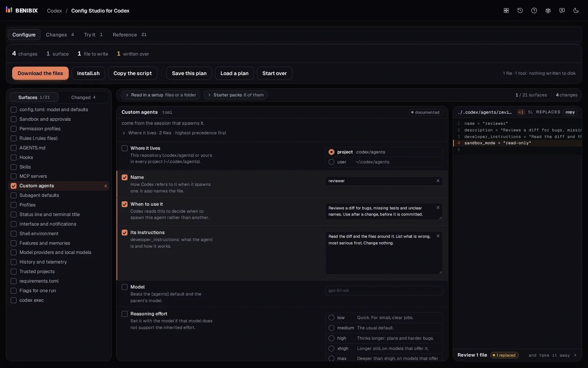This screenshot has height=368, width=588.
Task: Tick the Hooks surface checkbox
Action: tap(14, 158)
